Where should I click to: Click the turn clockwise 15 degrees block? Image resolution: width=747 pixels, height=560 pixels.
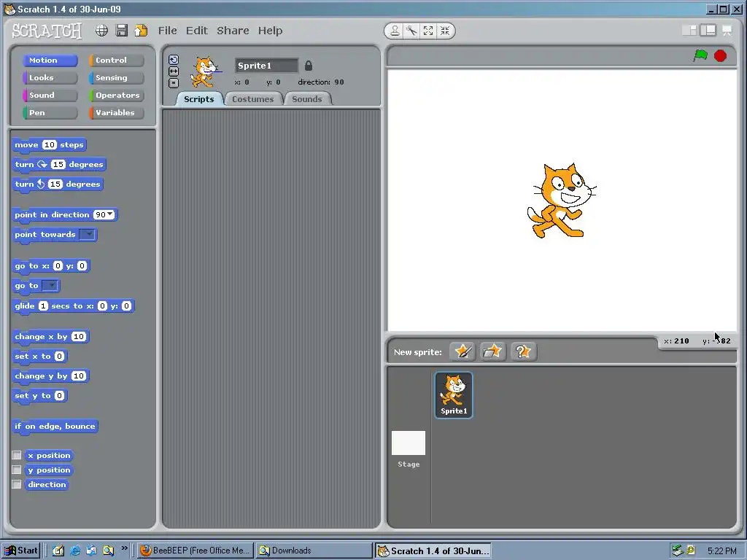coord(59,164)
